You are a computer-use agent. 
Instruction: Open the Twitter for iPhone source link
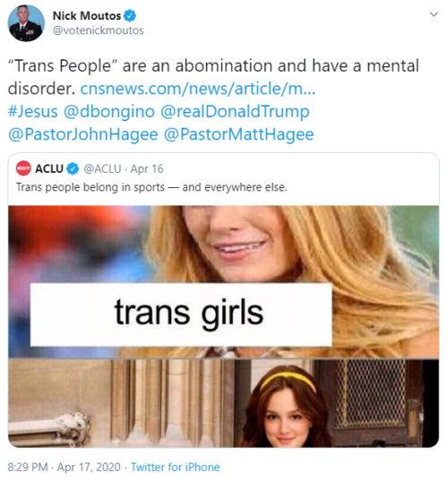click(x=176, y=468)
